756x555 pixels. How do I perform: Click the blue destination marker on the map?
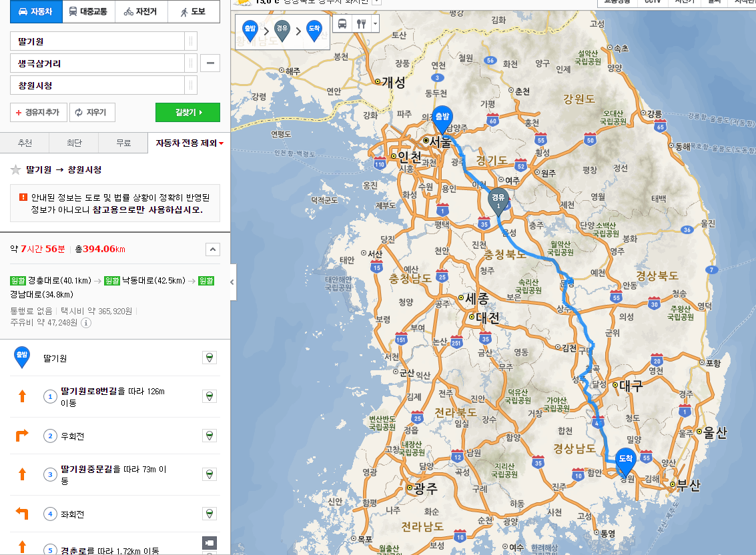(625, 460)
